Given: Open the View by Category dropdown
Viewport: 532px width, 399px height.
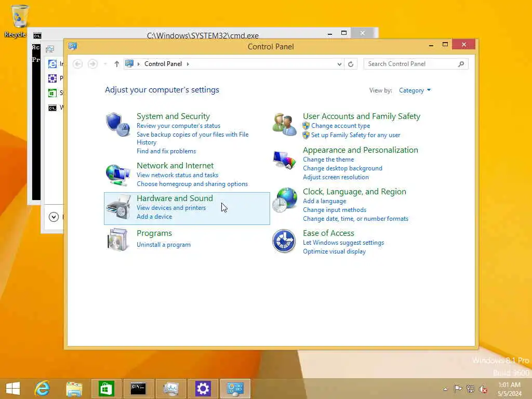Looking at the screenshot, I should click(x=415, y=90).
